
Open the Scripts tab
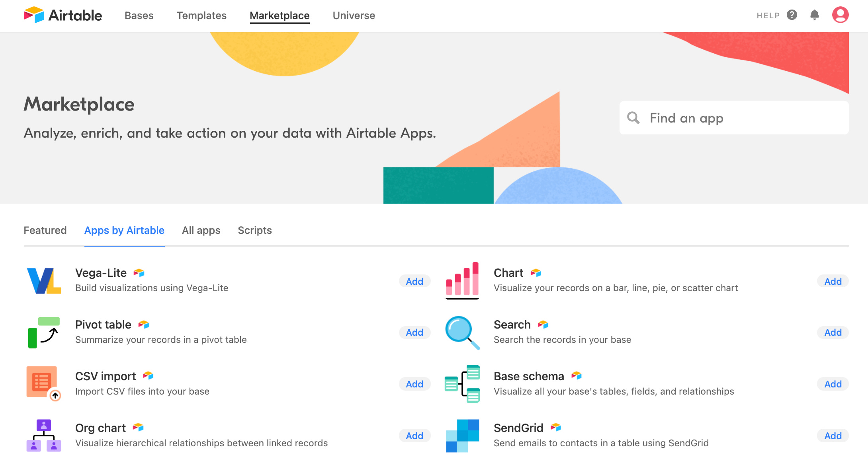point(254,230)
